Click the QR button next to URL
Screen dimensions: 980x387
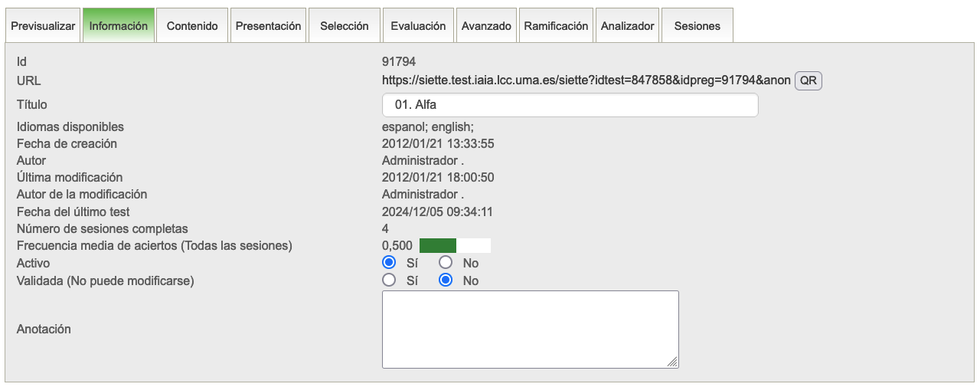click(808, 80)
